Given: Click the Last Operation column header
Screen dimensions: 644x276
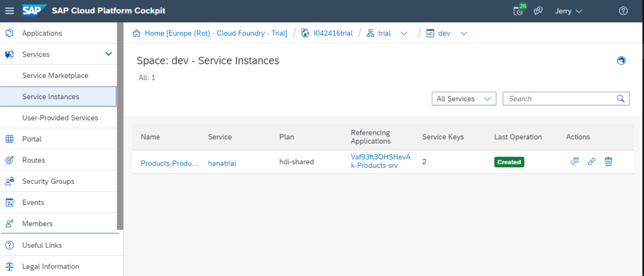Looking at the screenshot, I should pos(518,137).
